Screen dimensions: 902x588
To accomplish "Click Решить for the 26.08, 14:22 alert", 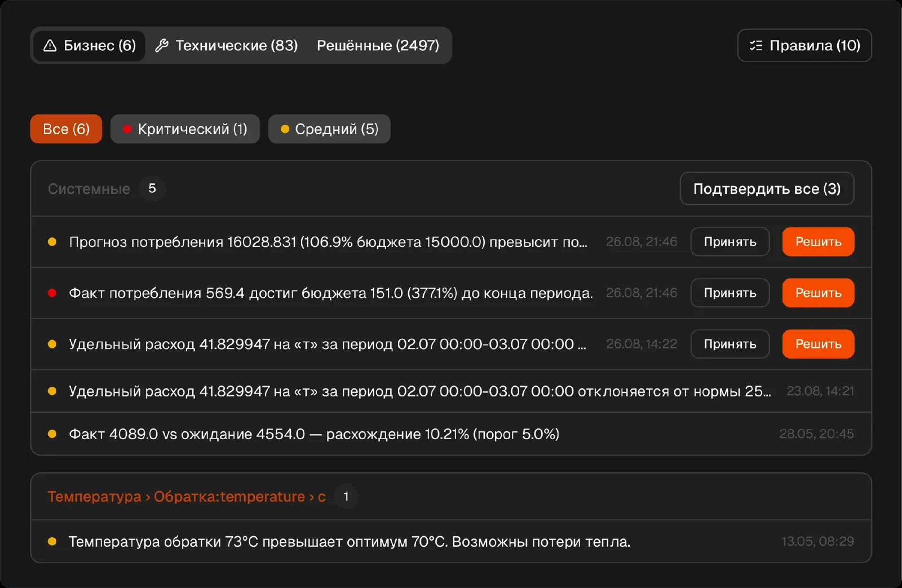I will click(x=818, y=344).
